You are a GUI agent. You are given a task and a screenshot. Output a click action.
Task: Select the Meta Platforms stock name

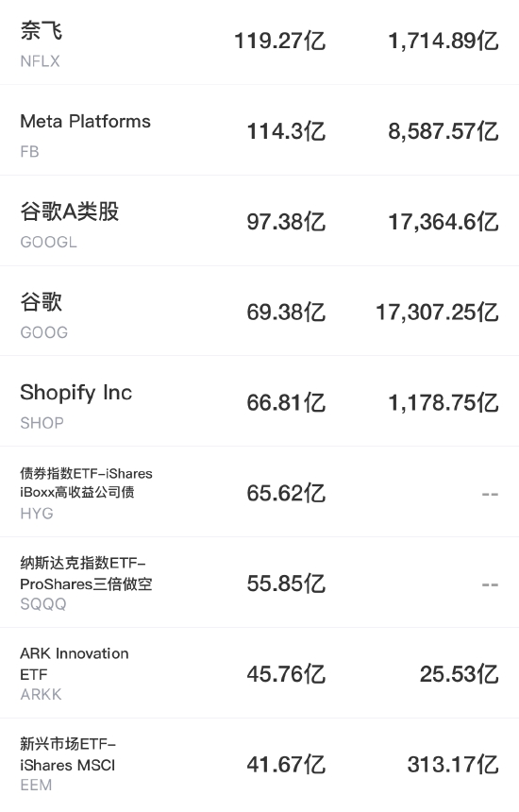coord(85,121)
